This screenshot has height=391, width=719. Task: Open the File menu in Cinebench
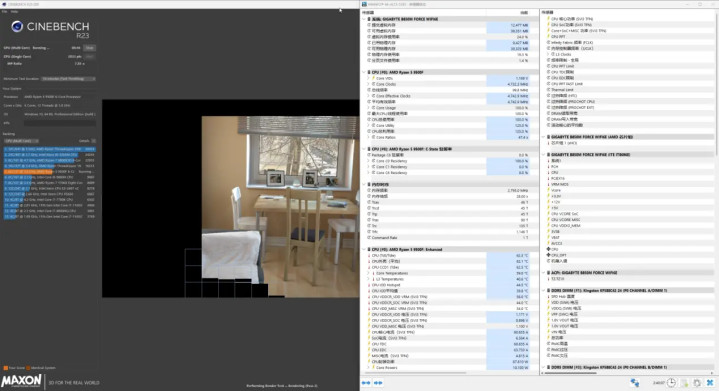point(5,11)
